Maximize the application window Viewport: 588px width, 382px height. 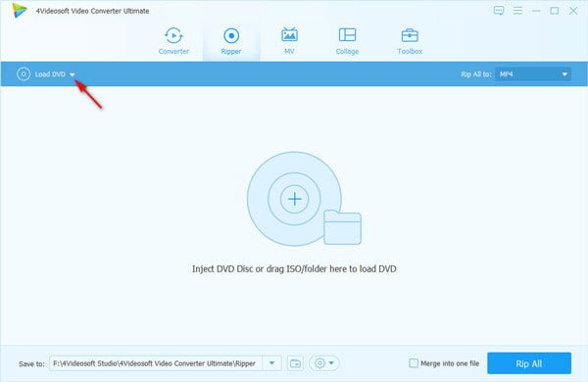click(555, 11)
